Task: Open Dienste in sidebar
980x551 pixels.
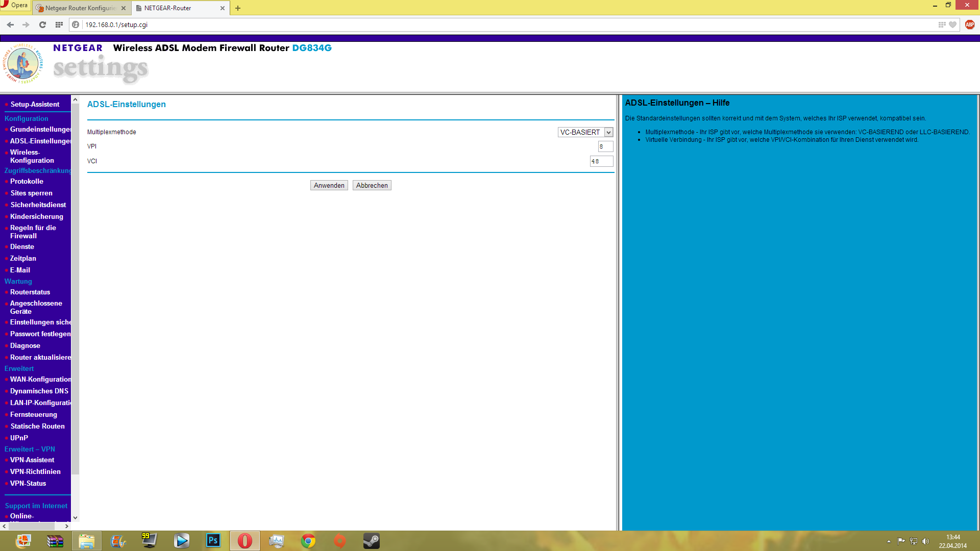Action: 22,246
